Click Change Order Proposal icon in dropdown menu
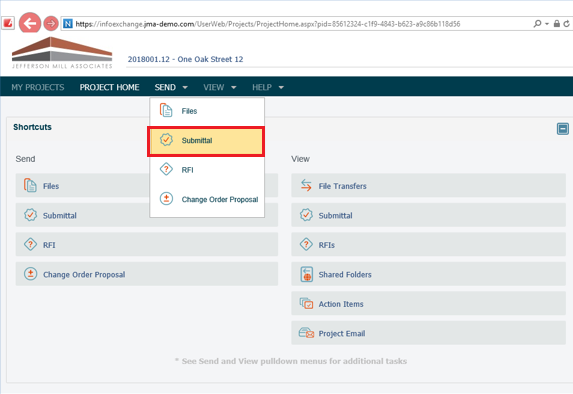The image size is (573, 394). coord(166,199)
